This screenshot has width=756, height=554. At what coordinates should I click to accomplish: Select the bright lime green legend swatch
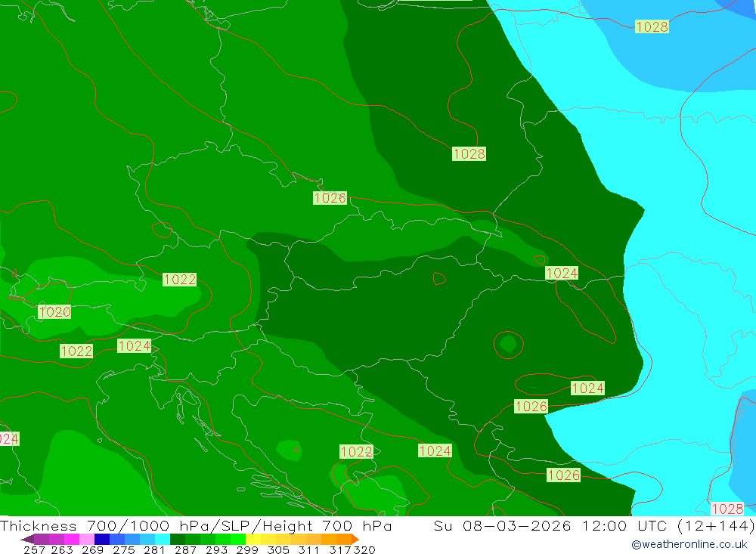pos(238,539)
